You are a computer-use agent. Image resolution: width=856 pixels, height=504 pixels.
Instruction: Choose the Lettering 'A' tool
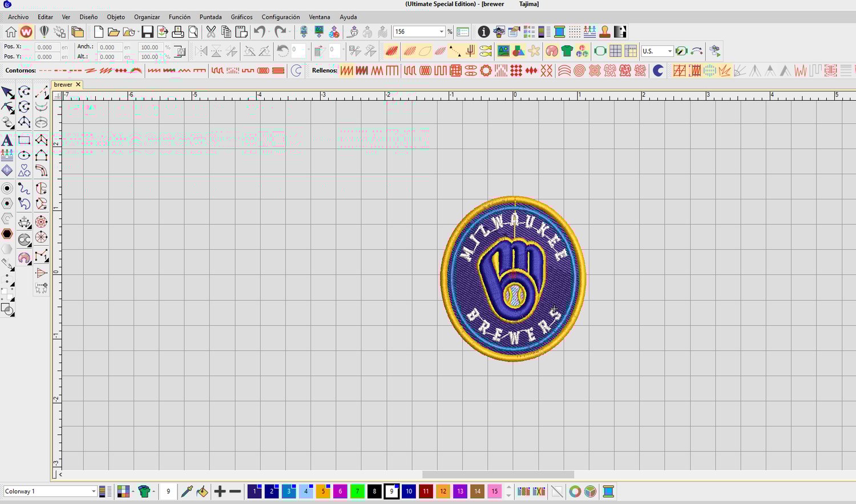[7, 140]
